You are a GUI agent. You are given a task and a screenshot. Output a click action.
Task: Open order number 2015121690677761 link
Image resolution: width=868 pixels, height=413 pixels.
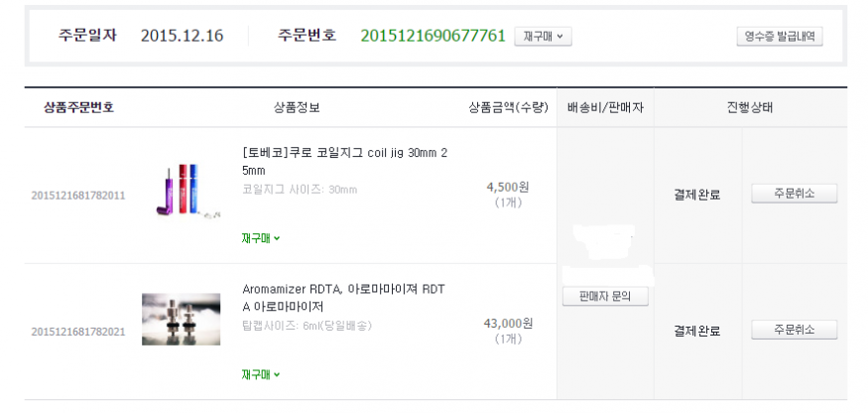click(433, 36)
